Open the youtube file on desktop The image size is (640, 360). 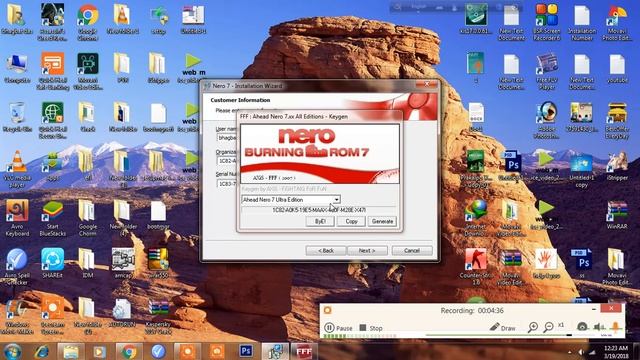tap(617, 69)
